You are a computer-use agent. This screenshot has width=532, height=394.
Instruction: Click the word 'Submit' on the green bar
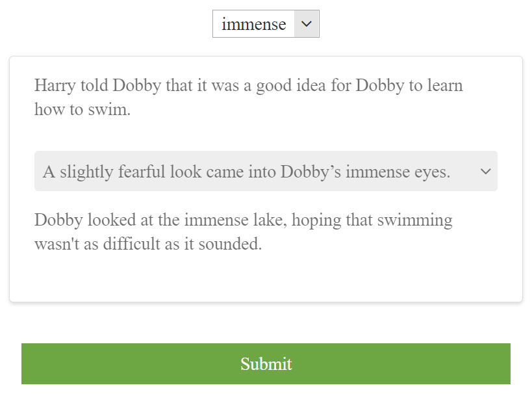tap(266, 364)
